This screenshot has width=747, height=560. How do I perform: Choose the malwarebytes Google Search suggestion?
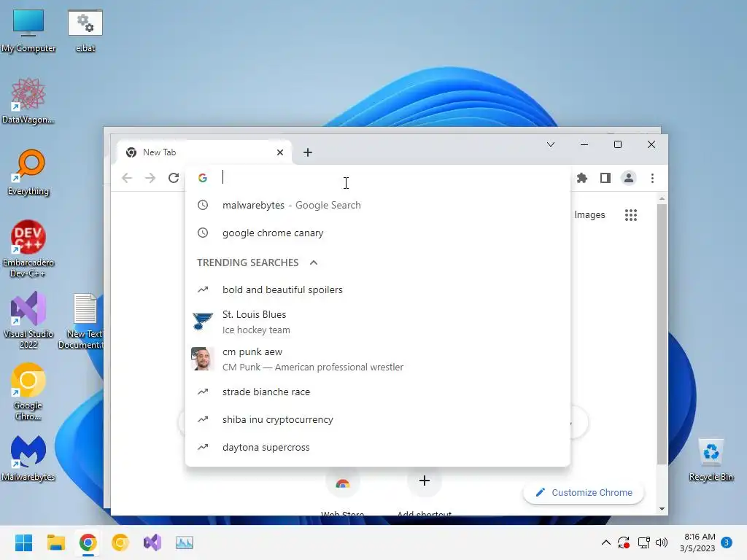click(x=377, y=205)
